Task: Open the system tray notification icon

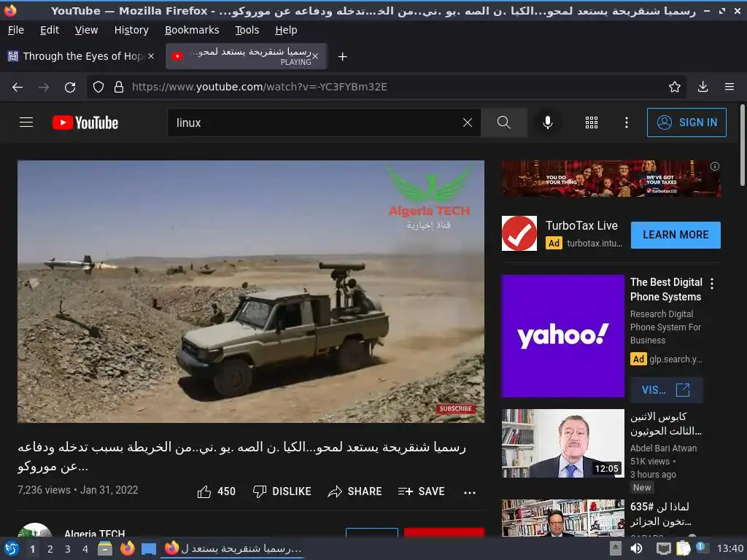Action: 702,548
